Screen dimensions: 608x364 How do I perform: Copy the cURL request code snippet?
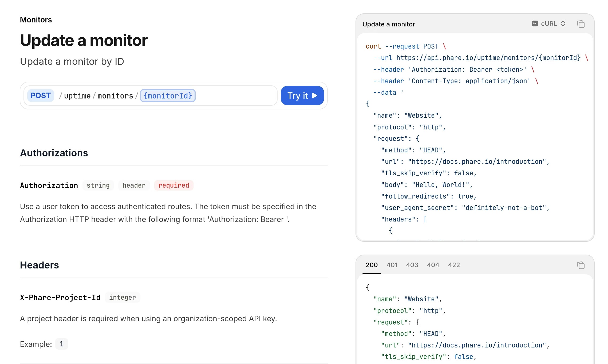(x=581, y=24)
